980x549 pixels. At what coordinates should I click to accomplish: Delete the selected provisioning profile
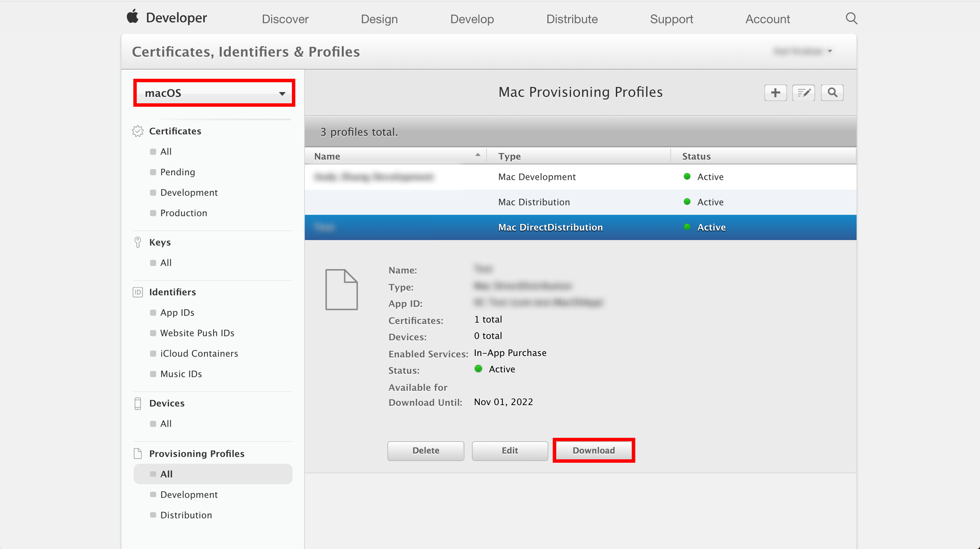tap(426, 451)
